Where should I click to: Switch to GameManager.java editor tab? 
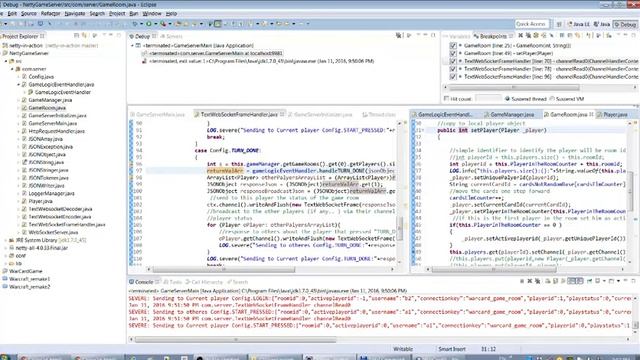tap(512, 115)
